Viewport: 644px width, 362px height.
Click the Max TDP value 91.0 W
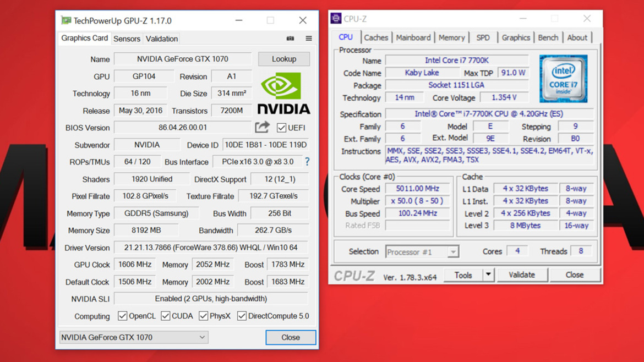(x=513, y=73)
